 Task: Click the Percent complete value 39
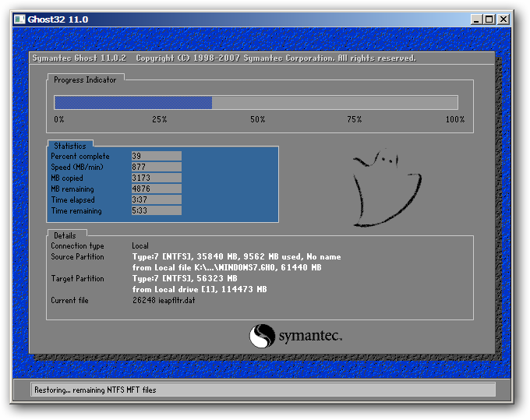157,156
